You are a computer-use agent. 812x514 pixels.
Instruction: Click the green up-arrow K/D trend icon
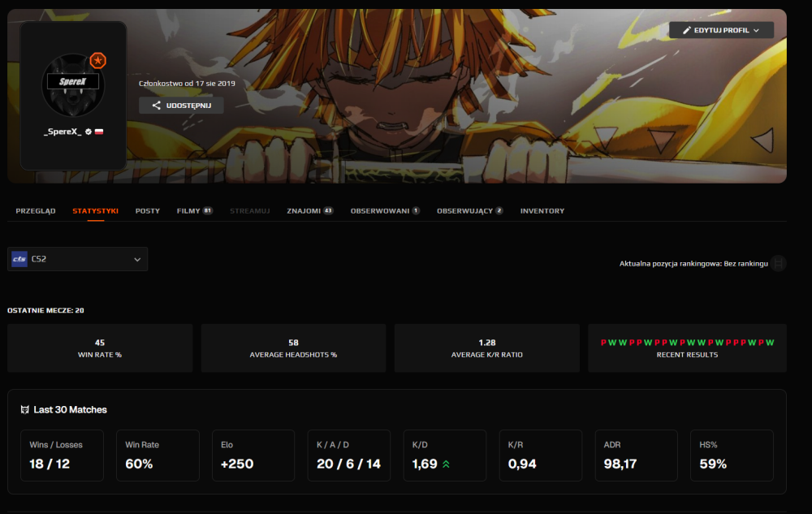click(446, 464)
